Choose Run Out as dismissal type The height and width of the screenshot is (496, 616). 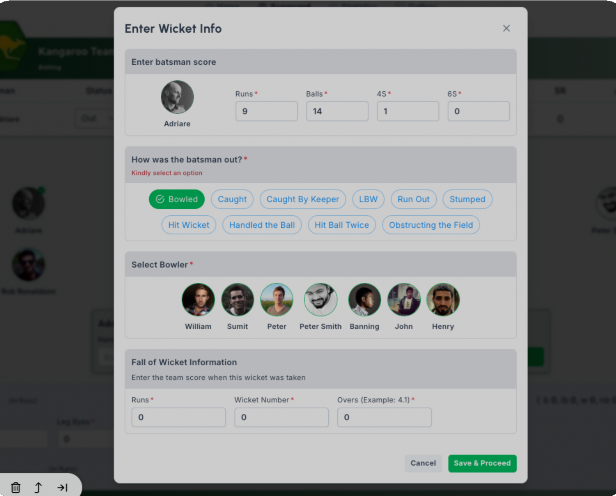[x=413, y=199]
